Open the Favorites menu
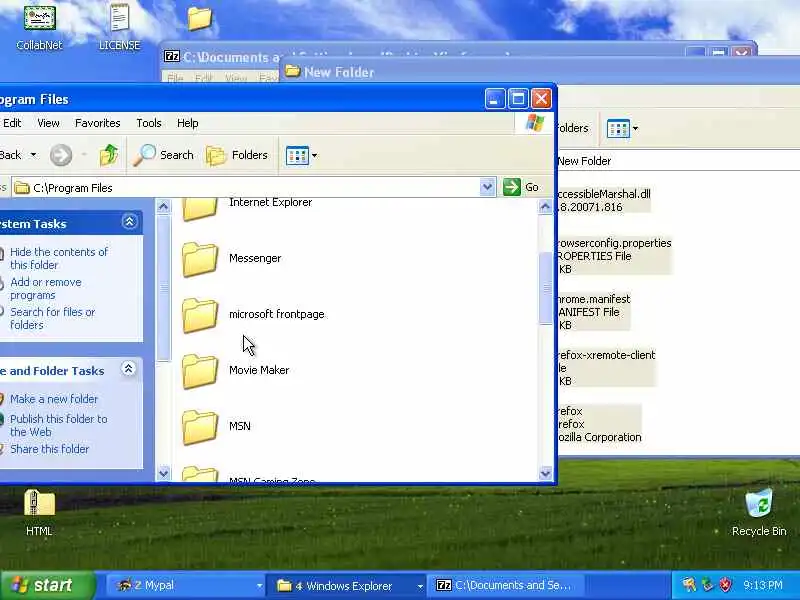The height and width of the screenshot is (600, 800). click(97, 123)
